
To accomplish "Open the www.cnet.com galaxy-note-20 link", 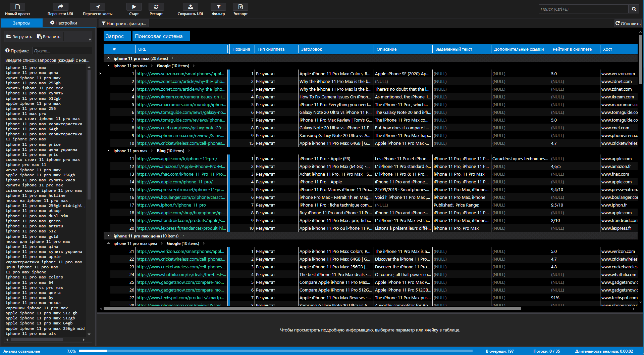I will tap(181, 128).
